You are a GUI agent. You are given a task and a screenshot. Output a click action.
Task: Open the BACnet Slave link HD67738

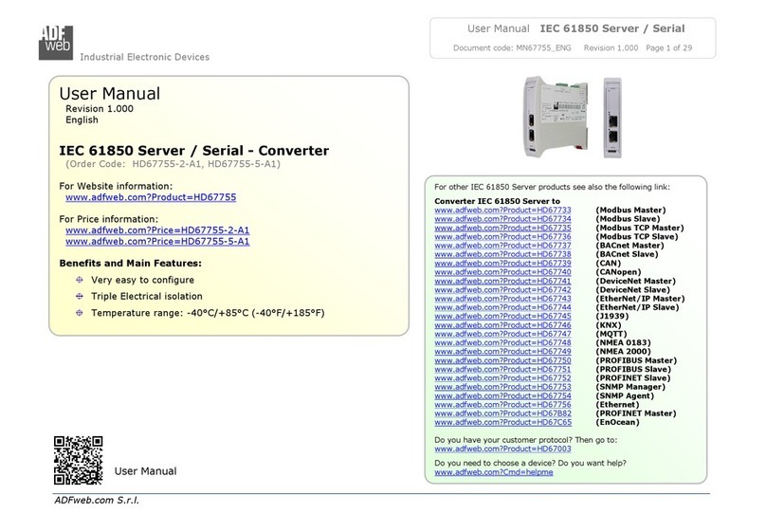(x=502, y=254)
